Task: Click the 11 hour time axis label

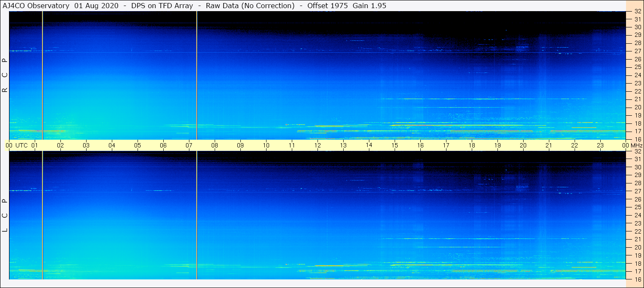Action: 292,145
